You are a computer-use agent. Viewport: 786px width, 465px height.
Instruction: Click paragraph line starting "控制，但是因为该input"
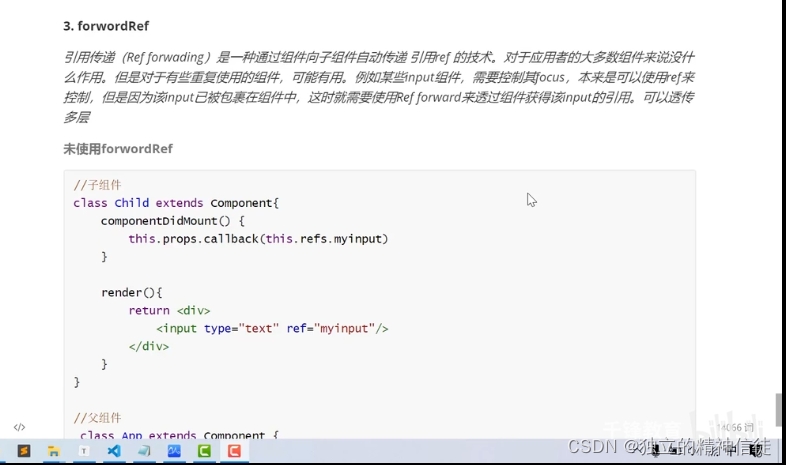[379, 97]
